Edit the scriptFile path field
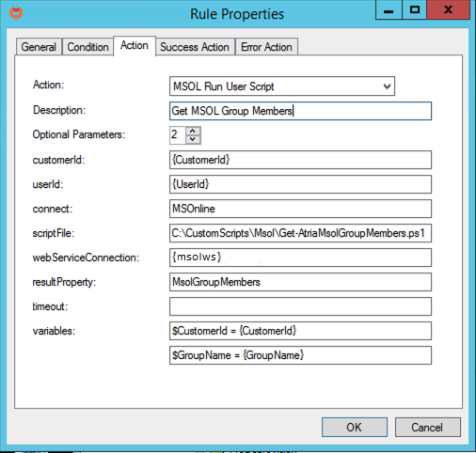Image resolution: width=476 pixels, height=453 pixels. [x=300, y=233]
